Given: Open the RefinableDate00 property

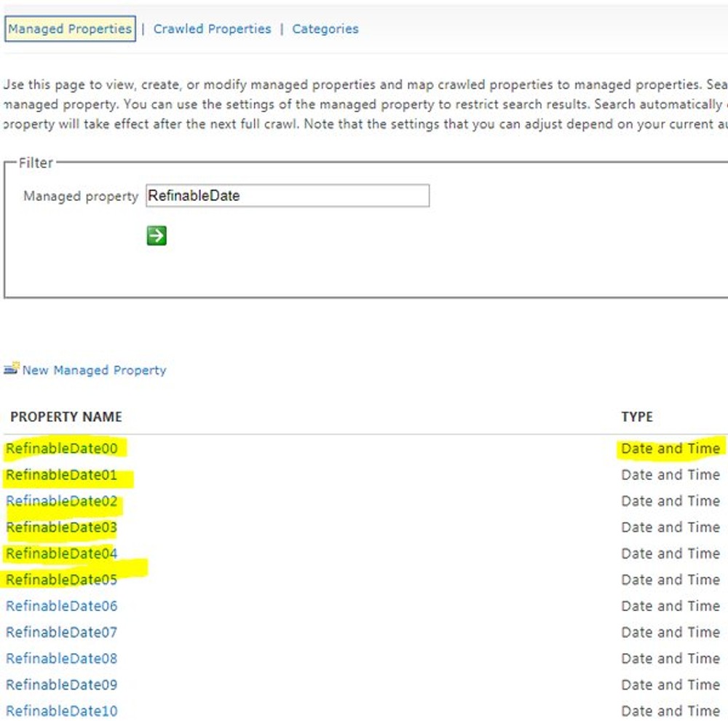Looking at the screenshot, I should (x=61, y=449).
